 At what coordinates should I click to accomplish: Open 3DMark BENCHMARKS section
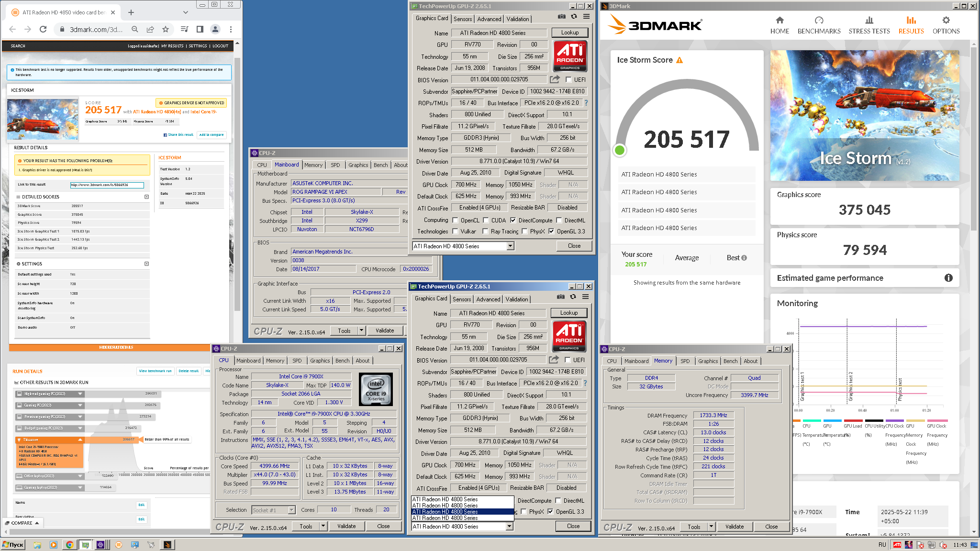tap(819, 25)
